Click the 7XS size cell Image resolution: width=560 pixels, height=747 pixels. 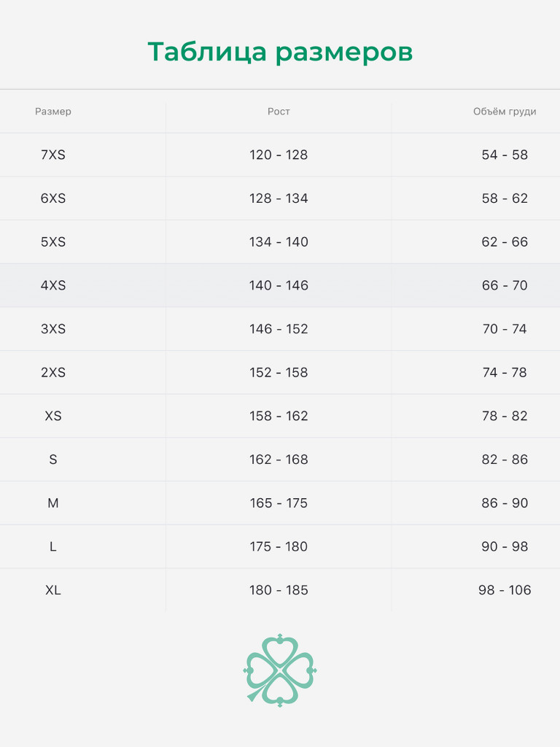pyautogui.click(x=53, y=155)
